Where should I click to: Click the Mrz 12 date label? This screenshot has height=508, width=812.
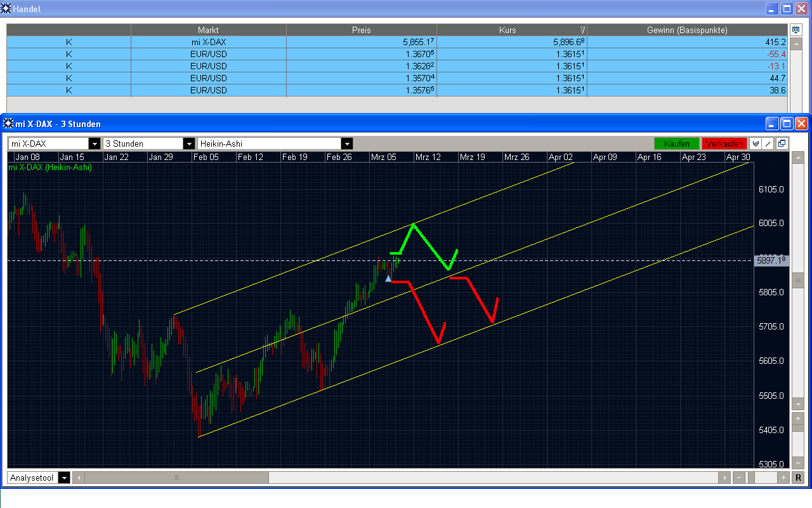[x=428, y=157]
